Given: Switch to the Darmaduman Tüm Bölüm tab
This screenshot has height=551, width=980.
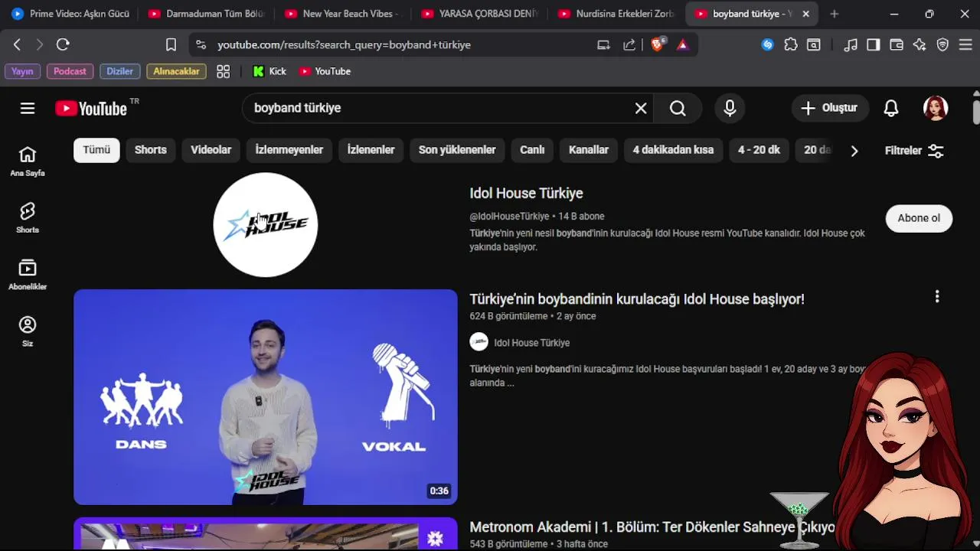Looking at the screenshot, I should click(x=207, y=14).
